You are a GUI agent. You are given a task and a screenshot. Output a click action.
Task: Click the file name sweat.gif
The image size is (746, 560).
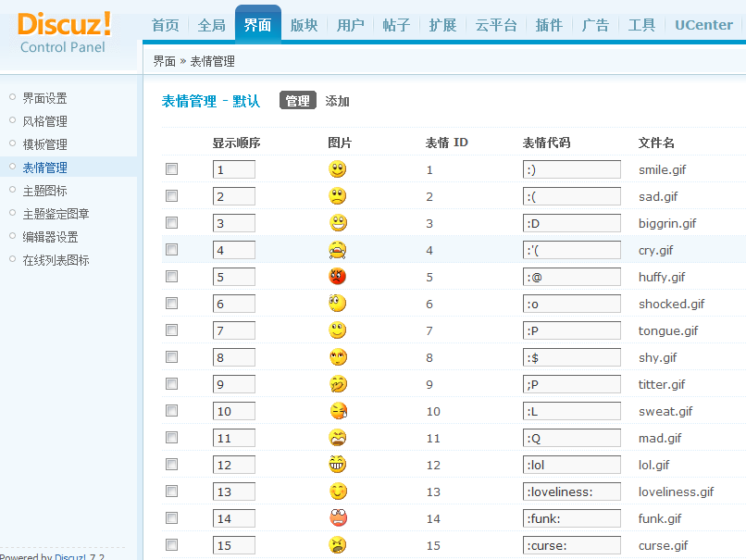[x=665, y=411]
